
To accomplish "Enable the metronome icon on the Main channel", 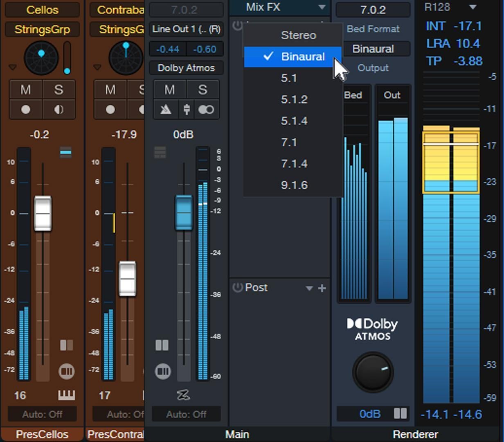I will click(x=166, y=109).
